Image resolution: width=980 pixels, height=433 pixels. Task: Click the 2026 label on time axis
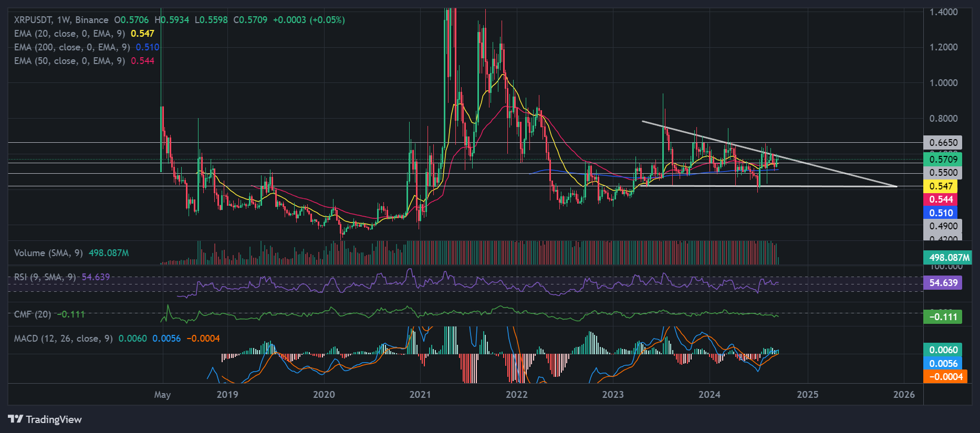(904, 395)
